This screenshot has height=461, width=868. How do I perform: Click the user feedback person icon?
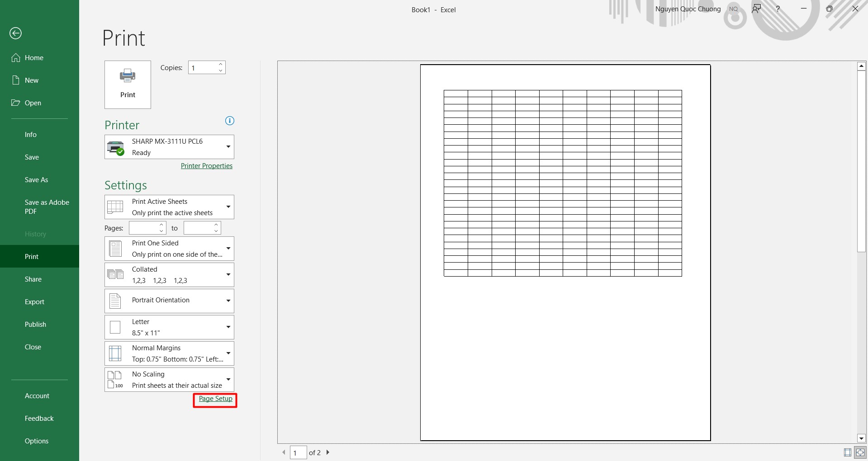(x=756, y=9)
